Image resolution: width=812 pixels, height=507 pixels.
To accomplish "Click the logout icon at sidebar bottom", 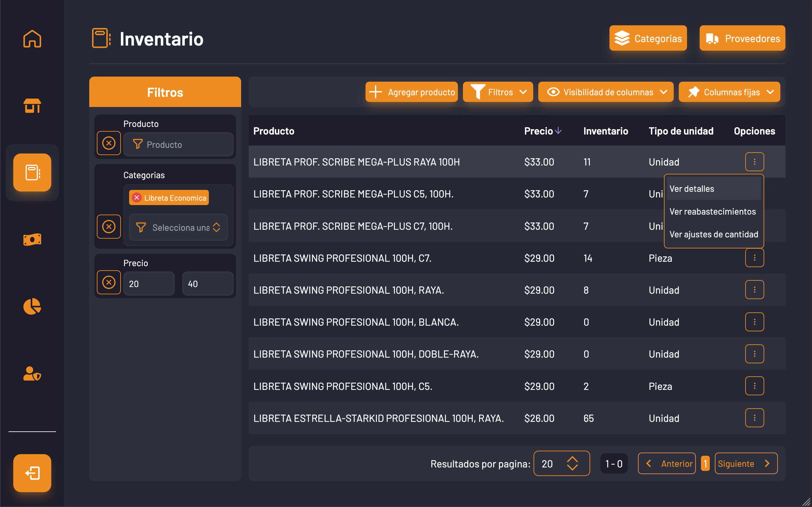I will pos(32,473).
